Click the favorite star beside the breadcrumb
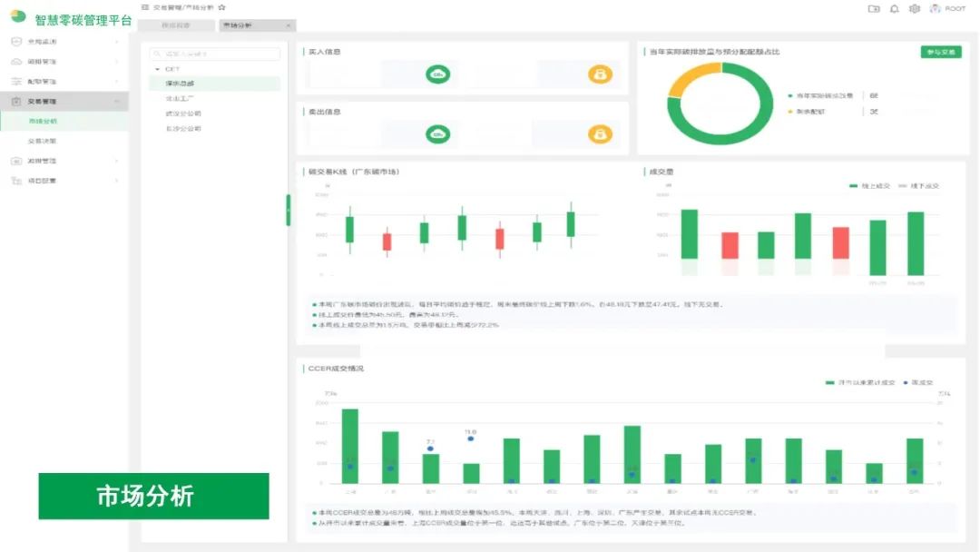 (222, 7)
